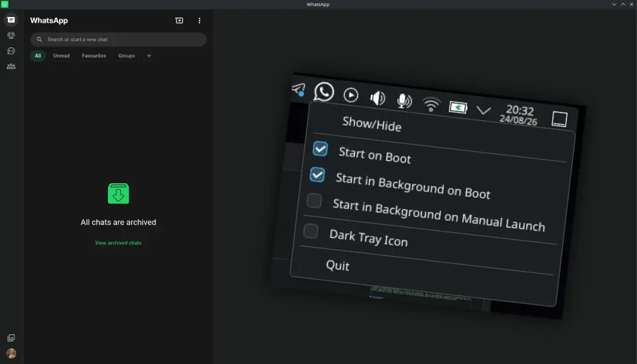Viewport: 637px width, 364px height.
Task: Click the WhatsApp heading in the chat panel
Action: (49, 20)
